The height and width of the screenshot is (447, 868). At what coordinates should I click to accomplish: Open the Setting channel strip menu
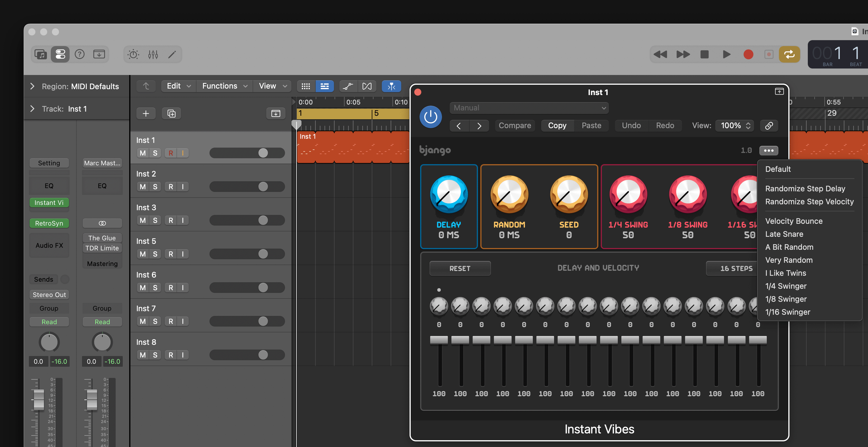(49, 163)
